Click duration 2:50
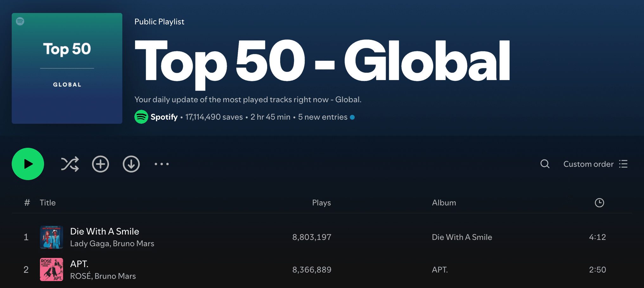 [x=597, y=270]
